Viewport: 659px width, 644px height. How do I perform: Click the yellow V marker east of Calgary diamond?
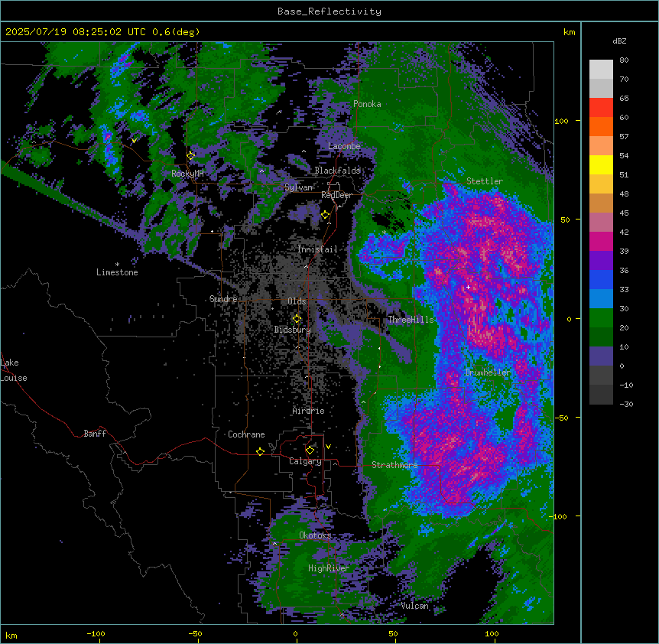click(x=328, y=447)
